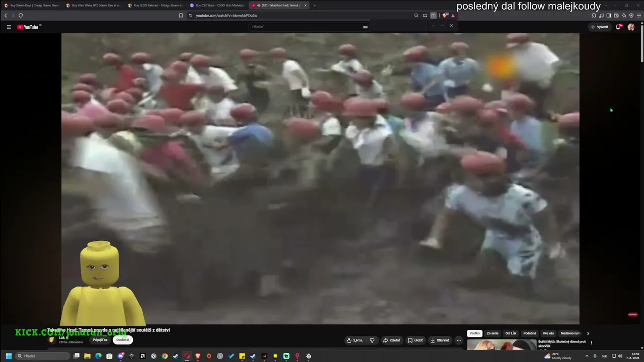644x362 pixels.
Task: Go to the YouTube home logo
Action: pyautogui.click(x=28, y=27)
